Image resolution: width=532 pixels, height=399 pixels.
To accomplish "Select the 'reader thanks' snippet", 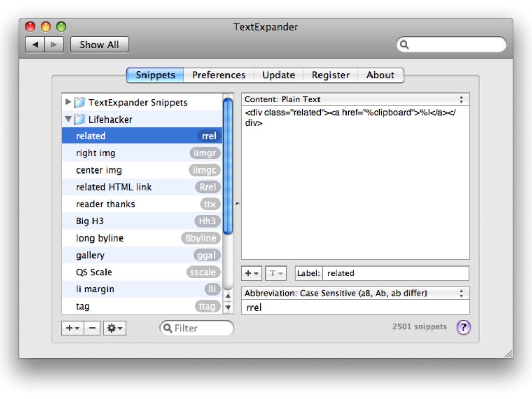I will click(142, 204).
